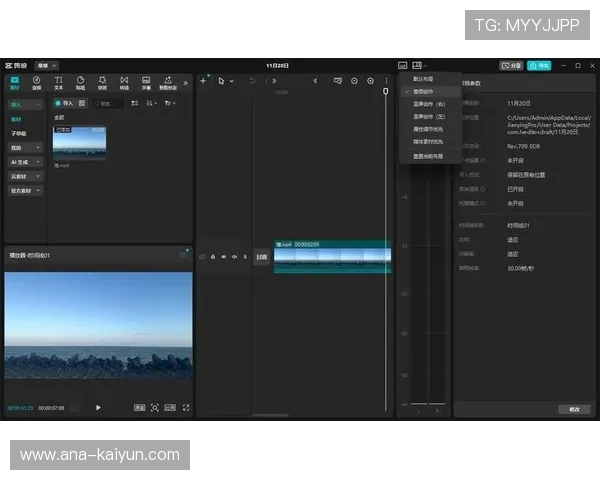The height and width of the screenshot is (480, 600).
Task: Open the 文本 (Text) panel tab
Action: [x=58, y=82]
